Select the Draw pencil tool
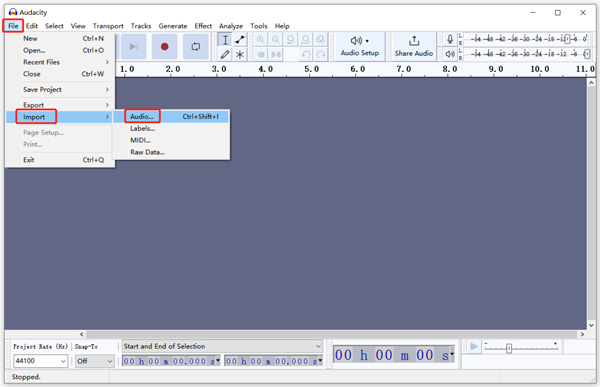 pos(225,54)
